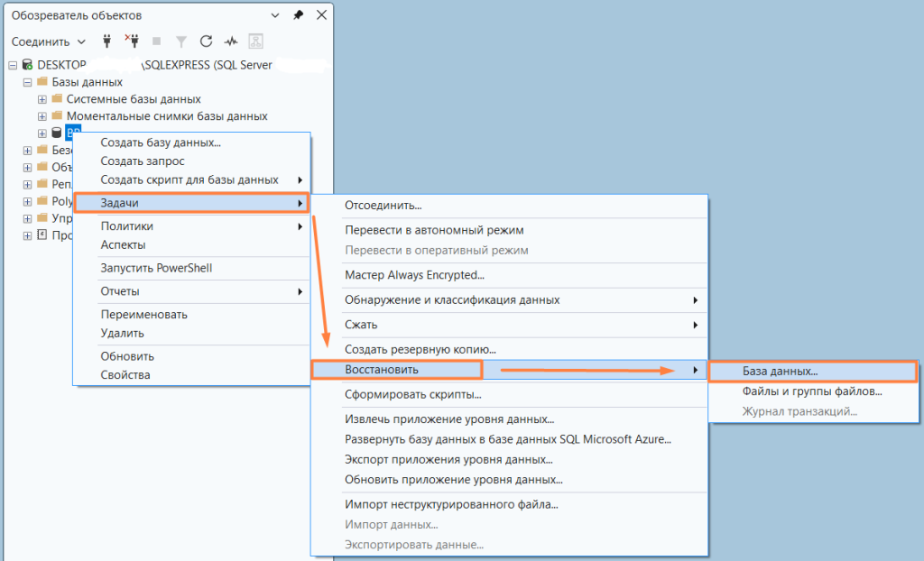The width and height of the screenshot is (924, 561).
Task: Select Создать запрос in context menu
Action: click(191, 161)
